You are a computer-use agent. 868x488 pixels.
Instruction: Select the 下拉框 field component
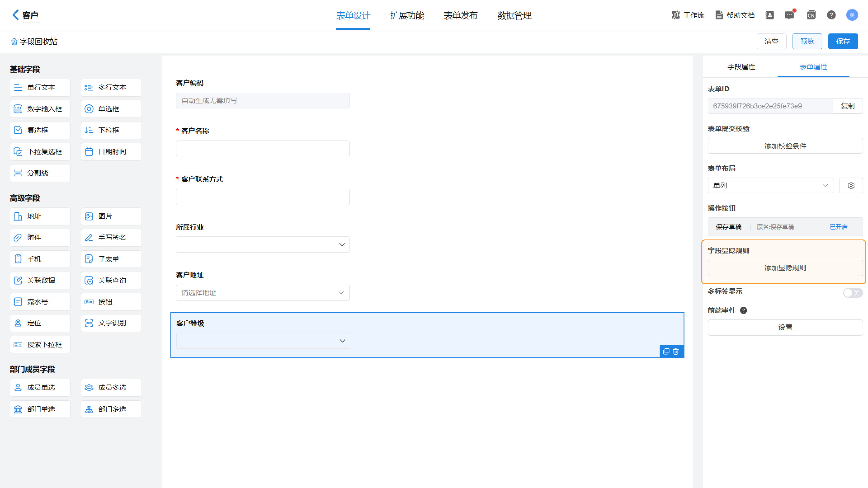click(x=111, y=130)
